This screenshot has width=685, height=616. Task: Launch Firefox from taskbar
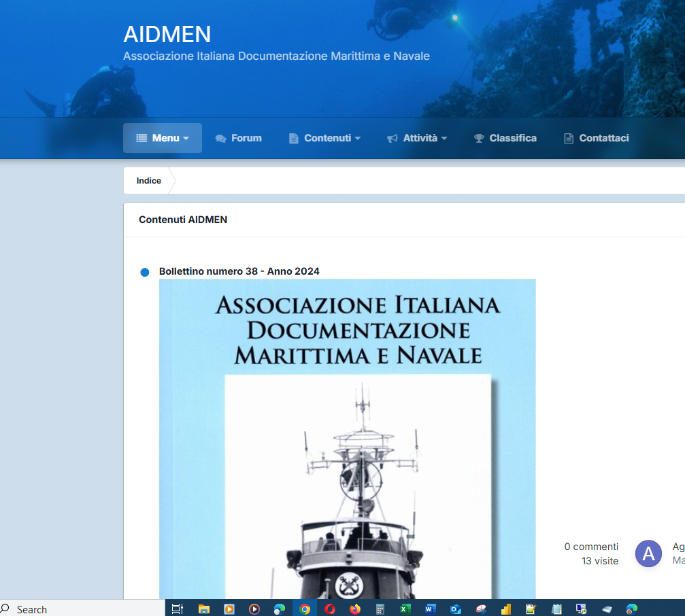pos(355,609)
